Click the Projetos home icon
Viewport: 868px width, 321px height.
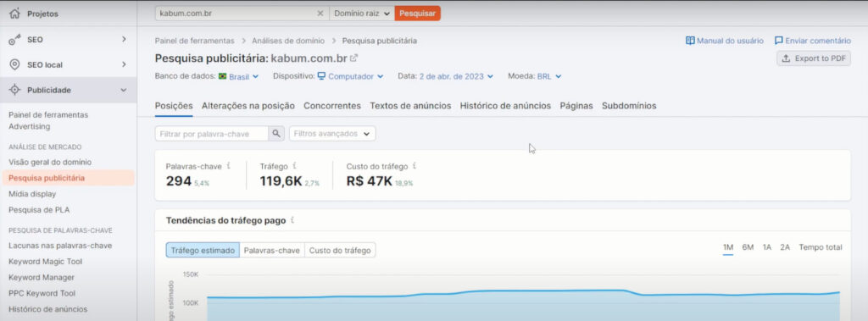[x=14, y=14]
